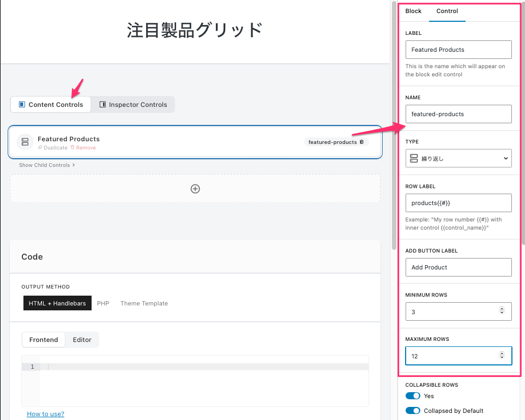Screen dimensions: 525x420
Task: Click the repeater icon in Type field
Action: [x=414, y=158]
